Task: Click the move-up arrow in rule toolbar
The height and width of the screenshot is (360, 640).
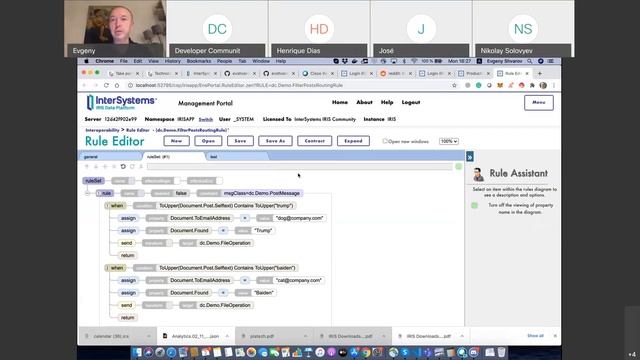Action: click(87, 167)
